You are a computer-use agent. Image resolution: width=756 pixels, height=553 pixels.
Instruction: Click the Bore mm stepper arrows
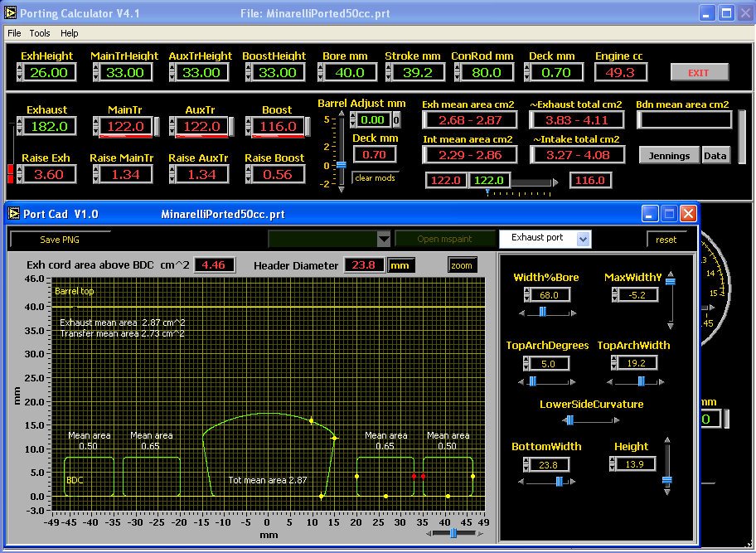coord(321,73)
